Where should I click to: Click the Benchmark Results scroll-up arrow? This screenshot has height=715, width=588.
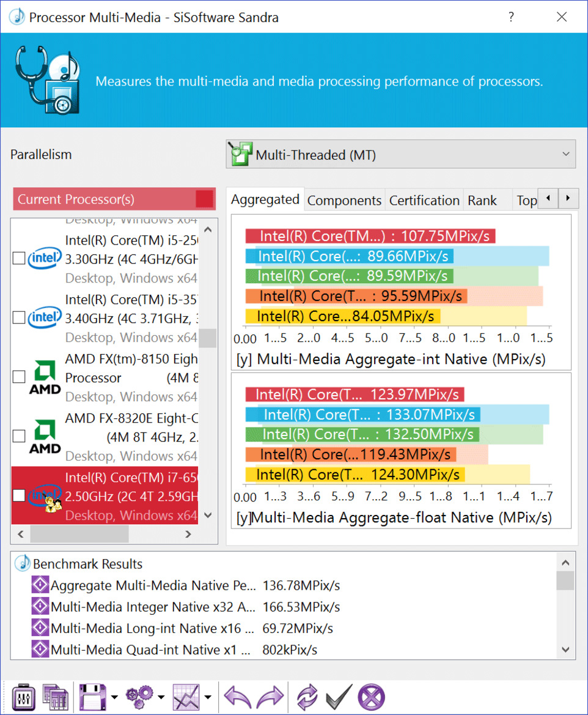tap(565, 563)
